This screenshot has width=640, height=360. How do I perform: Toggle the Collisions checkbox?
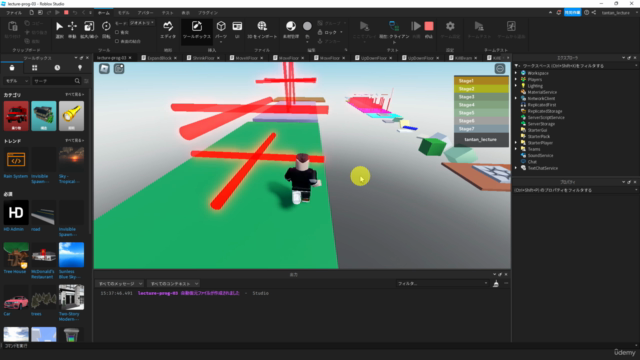[117, 32]
